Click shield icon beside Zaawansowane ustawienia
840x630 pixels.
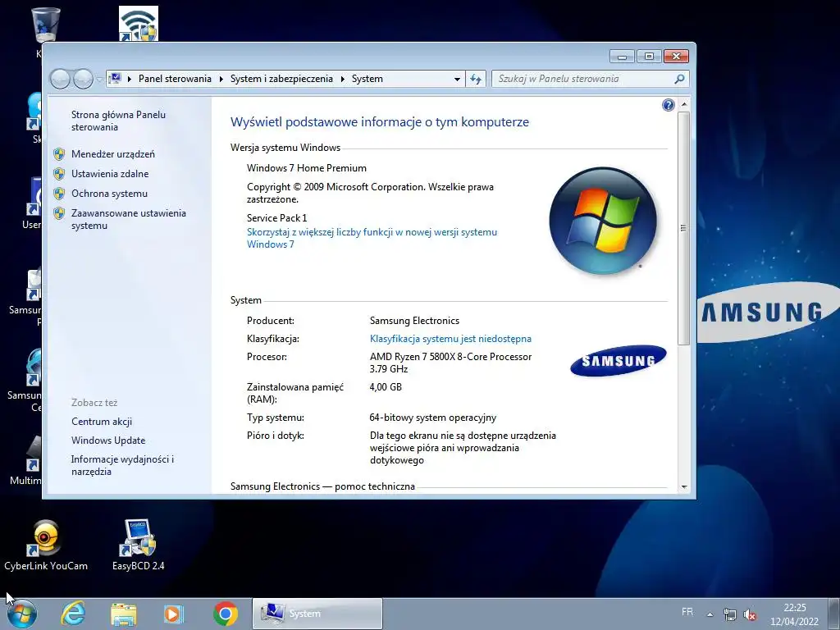coord(59,213)
